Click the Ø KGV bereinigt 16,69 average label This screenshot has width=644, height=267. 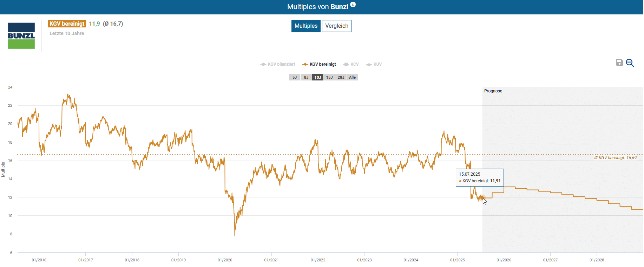(615, 158)
